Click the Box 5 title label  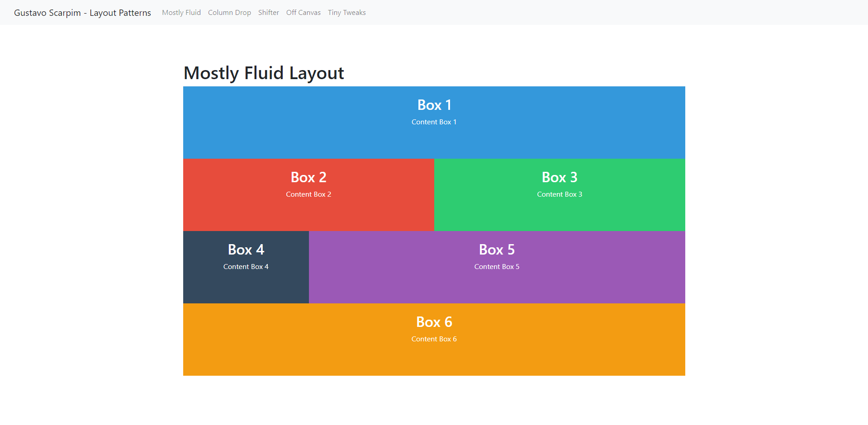click(x=497, y=249)
